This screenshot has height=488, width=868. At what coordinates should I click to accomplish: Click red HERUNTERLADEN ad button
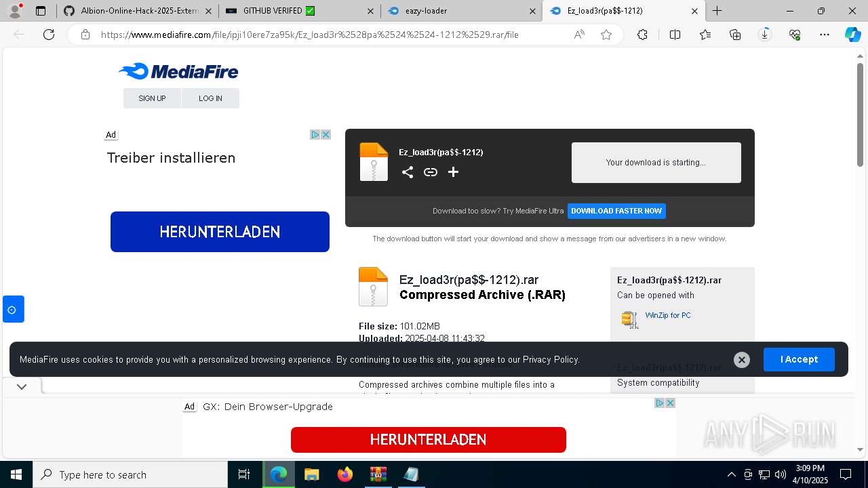pos(429,440)
